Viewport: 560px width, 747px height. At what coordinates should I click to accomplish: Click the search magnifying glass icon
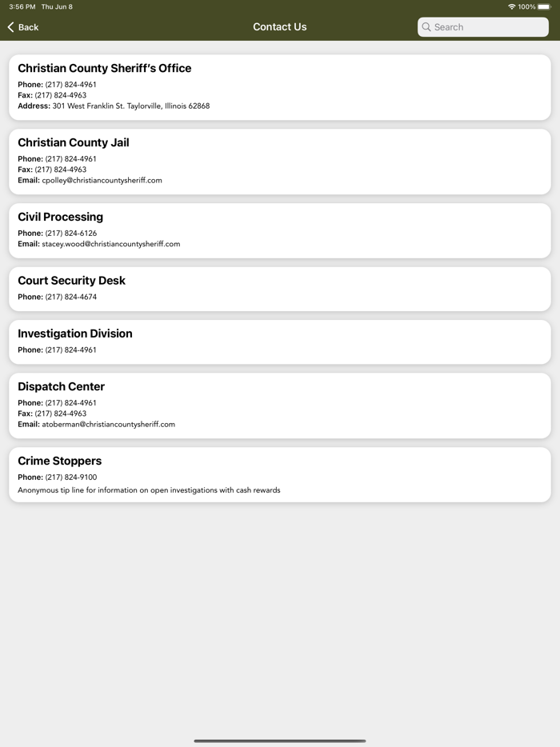427,27
